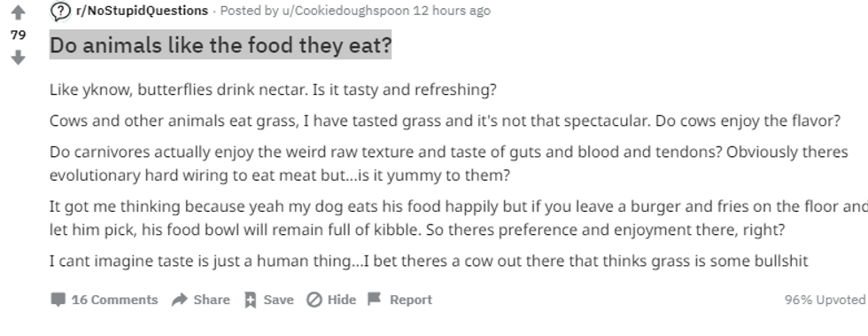868x336 pixels.
Task: Upvote the post with the up arrow
Action: coord(19,12)
